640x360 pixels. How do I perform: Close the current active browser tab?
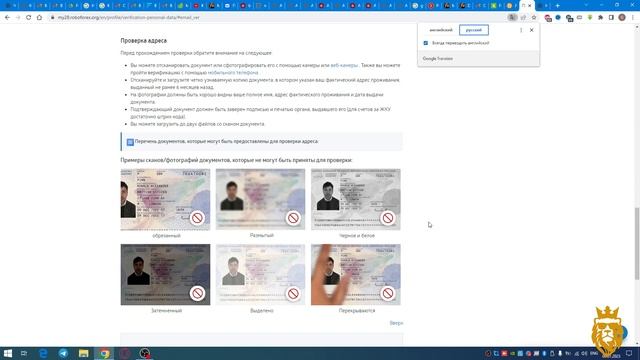(530, 6)
